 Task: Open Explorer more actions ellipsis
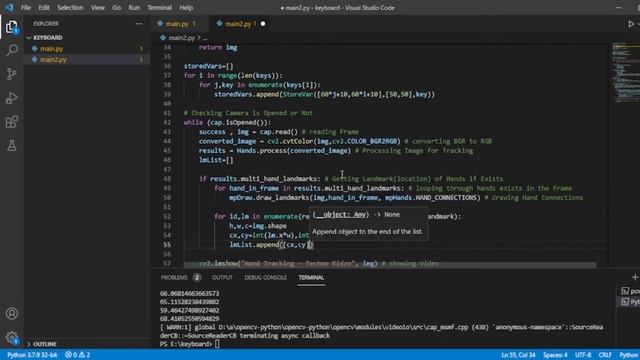tap(139, 24)
